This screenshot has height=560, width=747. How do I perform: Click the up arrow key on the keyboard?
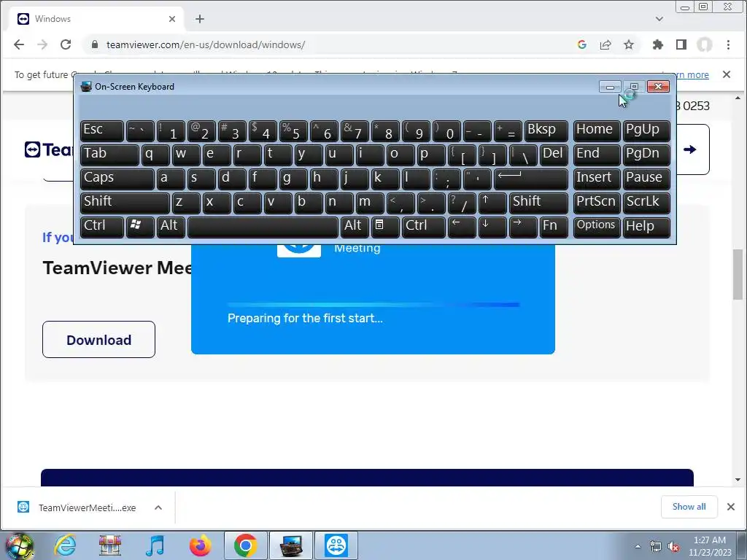[492, 203]
